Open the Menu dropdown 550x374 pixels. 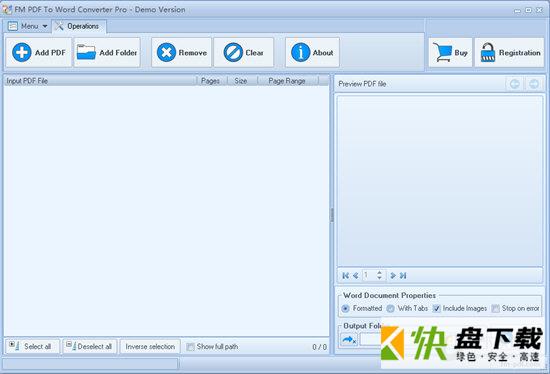27,26
